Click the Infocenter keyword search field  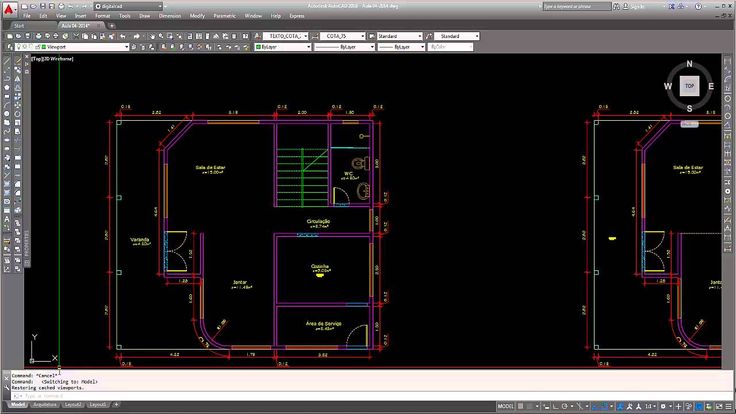click(577, 7)
